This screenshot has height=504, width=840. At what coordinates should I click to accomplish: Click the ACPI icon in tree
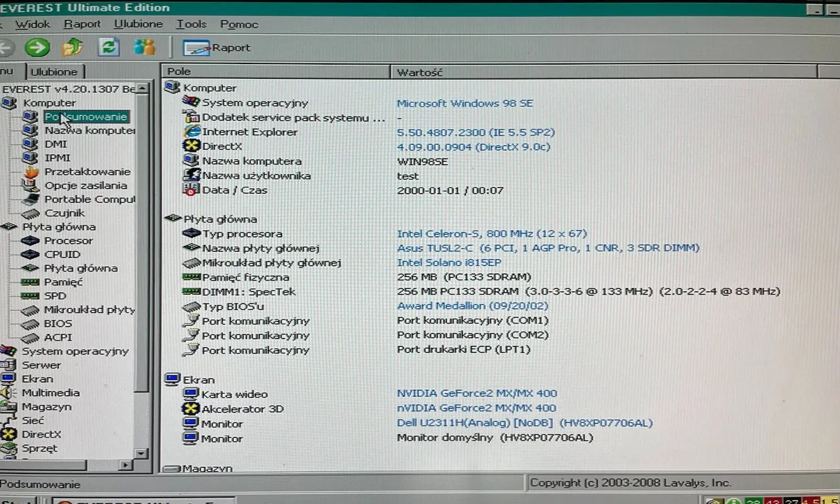click(x=30, y=338)
